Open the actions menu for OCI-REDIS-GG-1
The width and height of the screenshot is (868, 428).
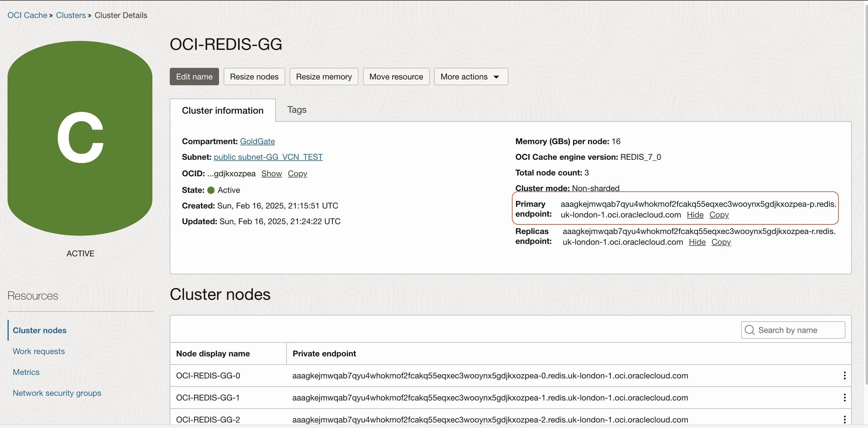(845, 398)
